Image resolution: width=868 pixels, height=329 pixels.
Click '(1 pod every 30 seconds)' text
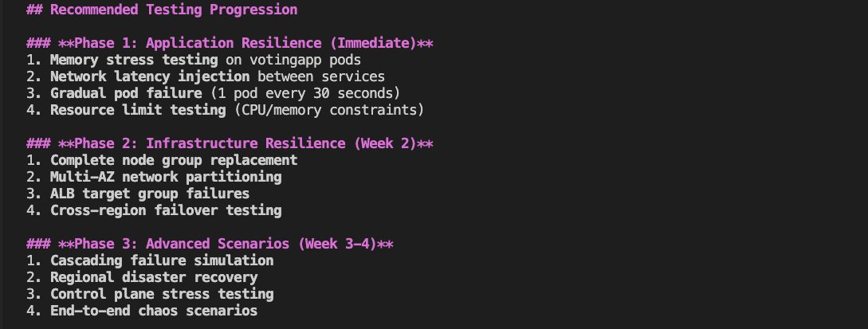pos(305,93)
